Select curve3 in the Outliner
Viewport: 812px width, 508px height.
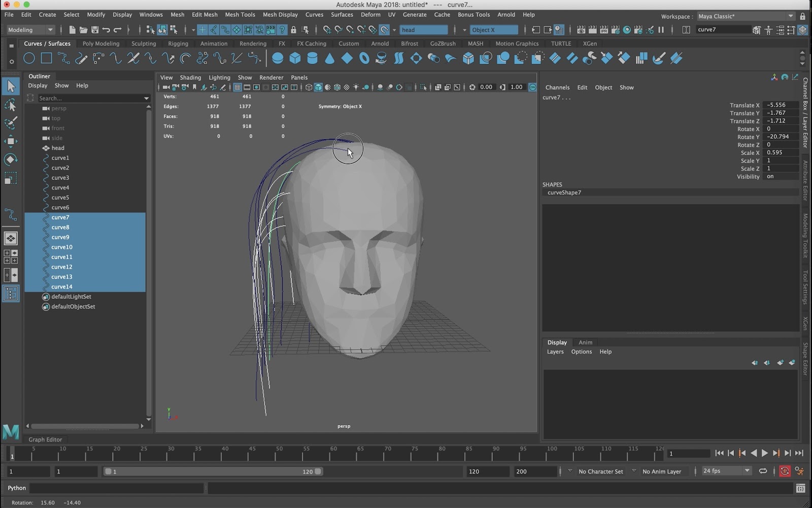60,178
